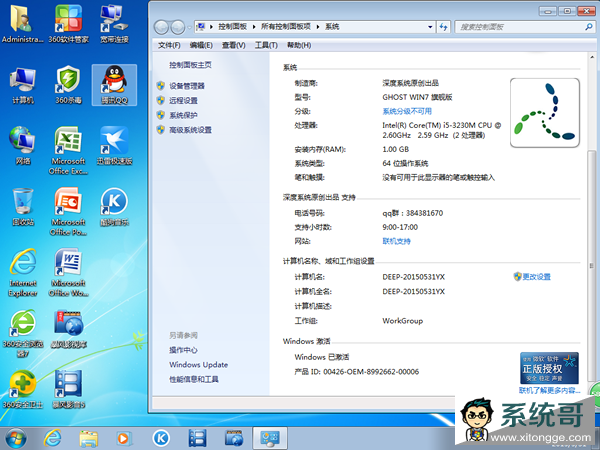Click the 更改设置 link

pos(536,277)
